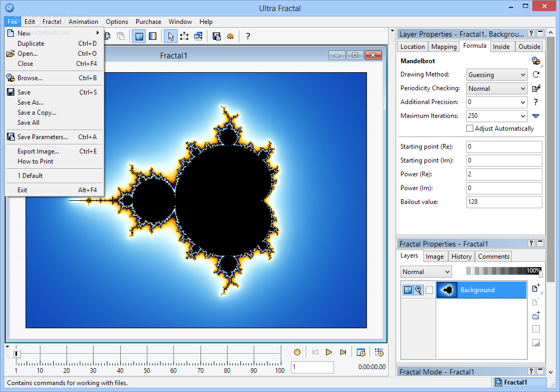Viewport: 560px width, 392px height.
Task: Select the arrow pointer Select mode tool
Action: (171, 36)
